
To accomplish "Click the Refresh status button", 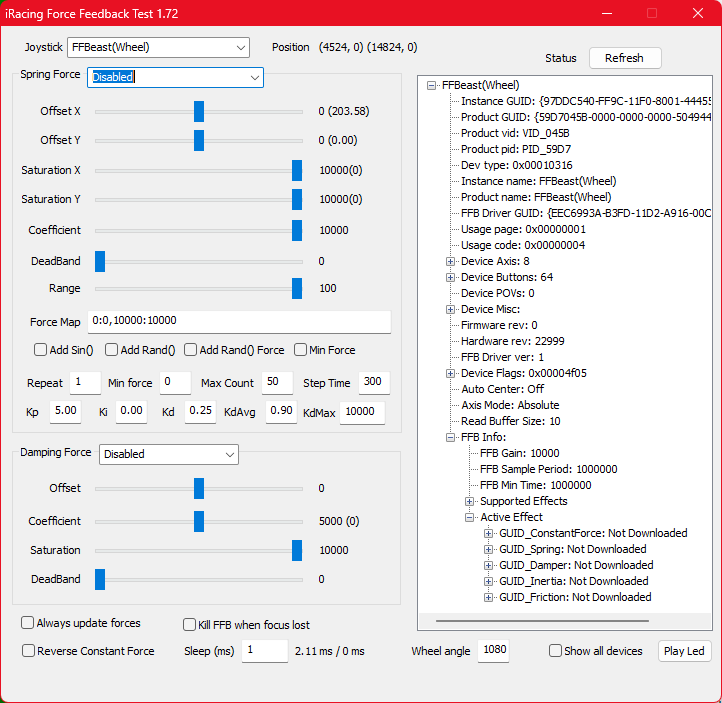I will (x=625, y=58).
